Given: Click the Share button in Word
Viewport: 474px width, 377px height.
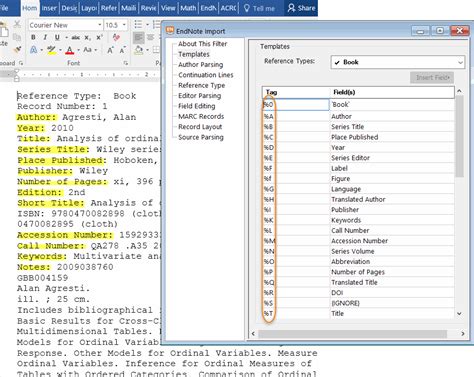Looking at the screenshot, I should 302,8.
